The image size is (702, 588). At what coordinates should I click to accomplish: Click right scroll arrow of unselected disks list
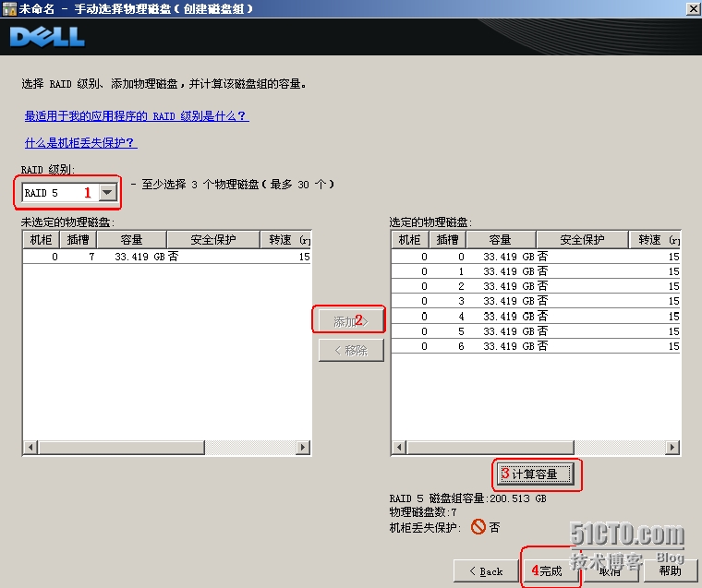click(x=303, y=447)
